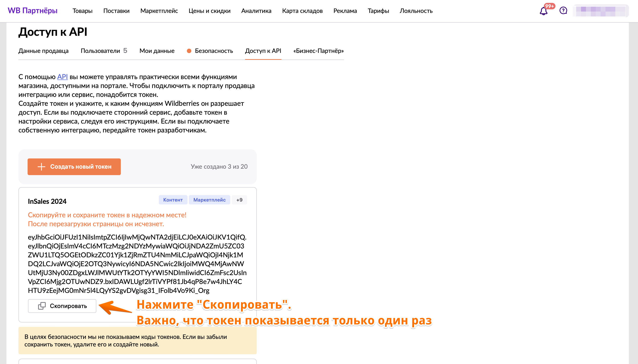This screenshot has width=638, height=364.
Task: Click the plus icon on create token button
Action: (x=41, y=167)
